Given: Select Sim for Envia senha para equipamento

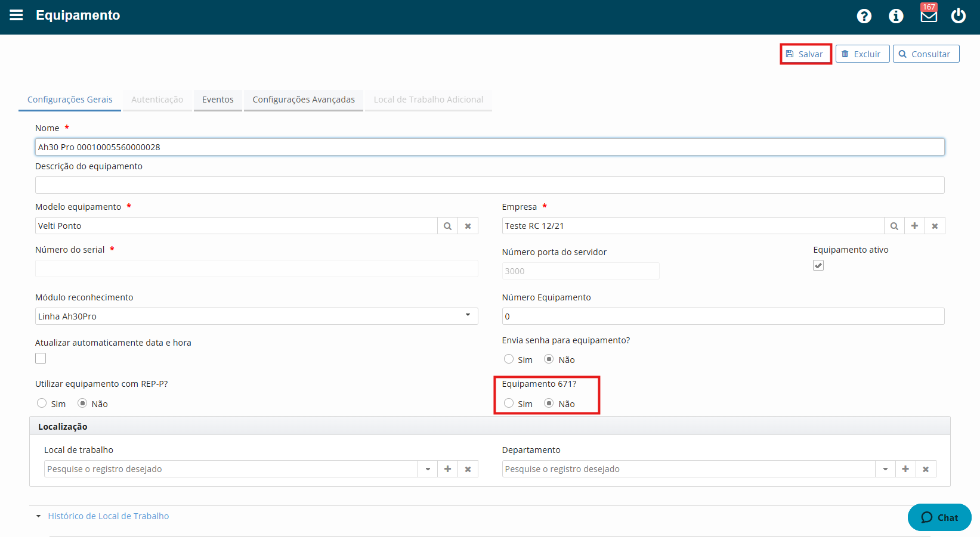Looking at the screenshot, I should (509, 359).
